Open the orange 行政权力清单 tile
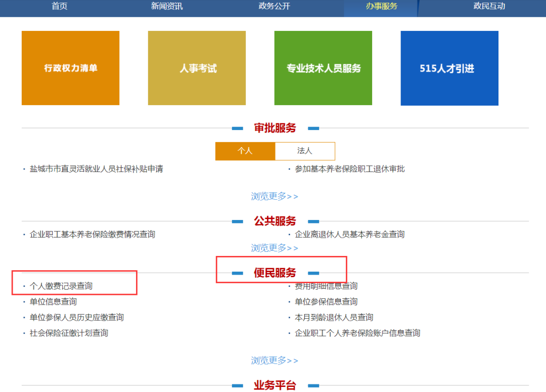 (x=70, y=68)
